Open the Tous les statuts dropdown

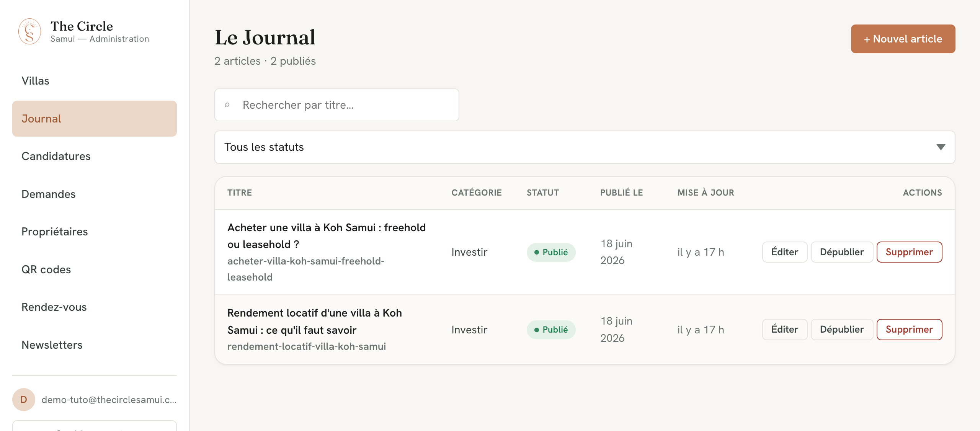point(585,147)
